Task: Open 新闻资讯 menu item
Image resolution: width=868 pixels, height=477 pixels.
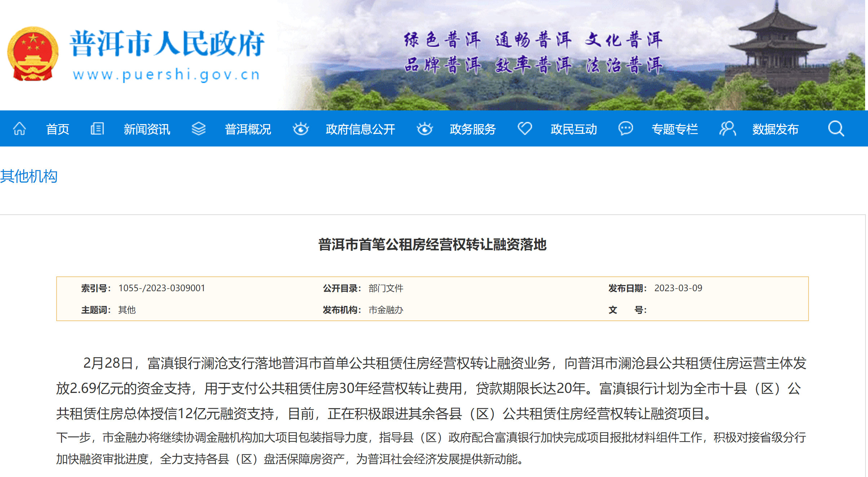Action: click(147, 129)
